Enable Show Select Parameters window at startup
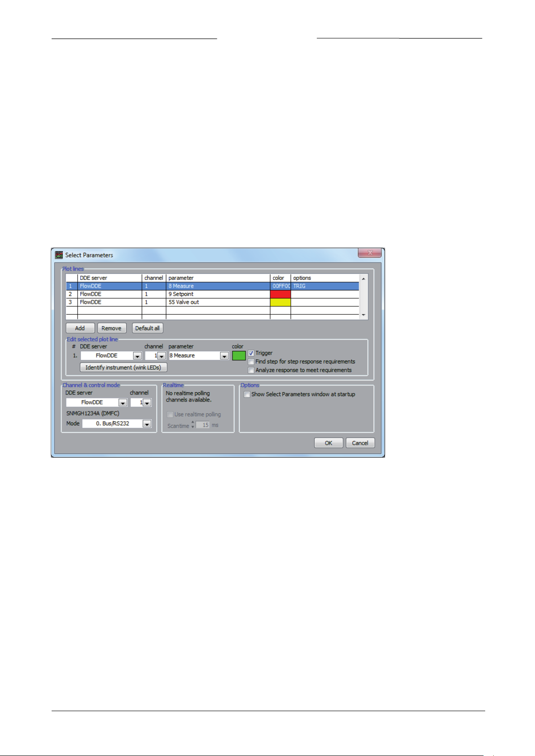This screenshot has height=756, width=535. tap(247, 394)
